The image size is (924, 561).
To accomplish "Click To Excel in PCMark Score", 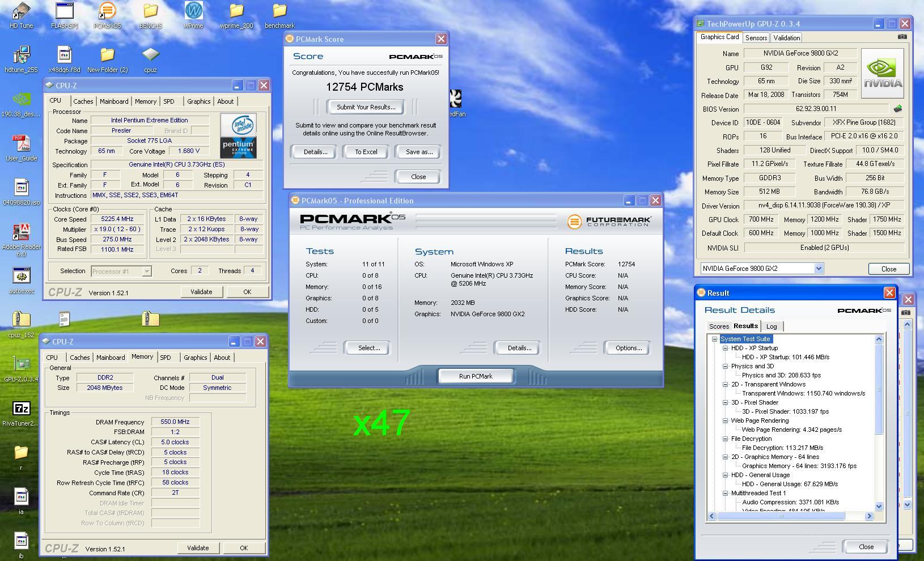I will click(366, 152).
